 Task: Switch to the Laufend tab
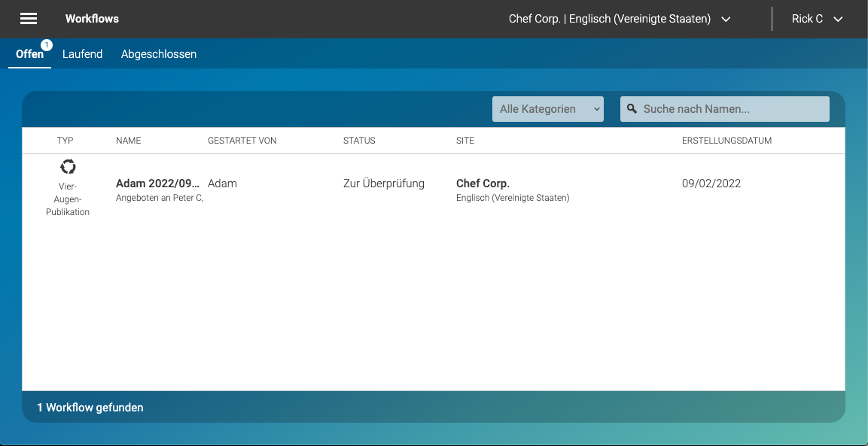[x=82, y=53]
